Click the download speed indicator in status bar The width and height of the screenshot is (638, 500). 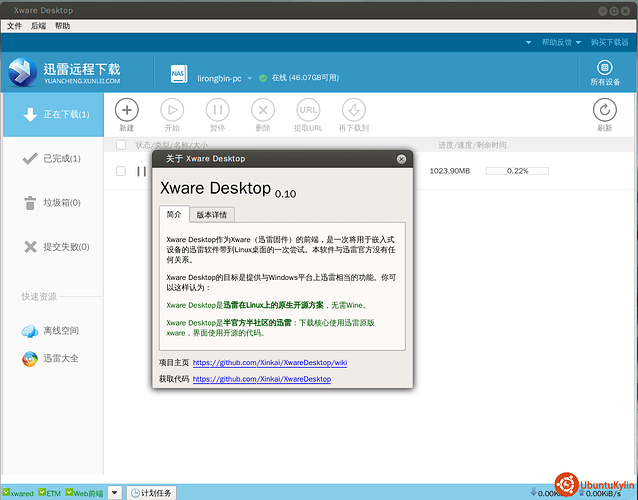[550, 493]
